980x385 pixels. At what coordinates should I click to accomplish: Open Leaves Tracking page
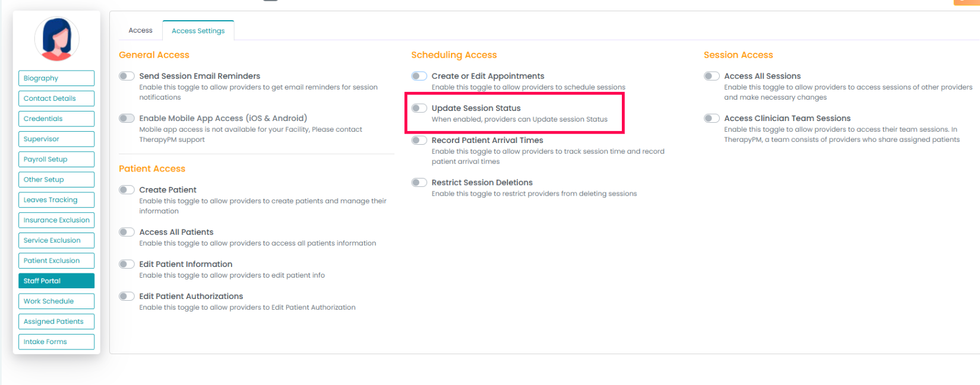56,200
